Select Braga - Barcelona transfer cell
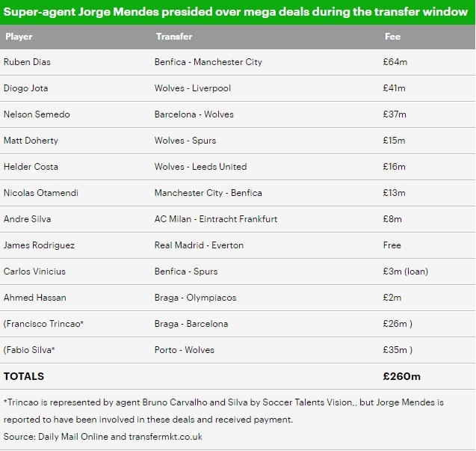Viewport: 476px width, 451px height. pyautogui.click(x=191, y=324)
